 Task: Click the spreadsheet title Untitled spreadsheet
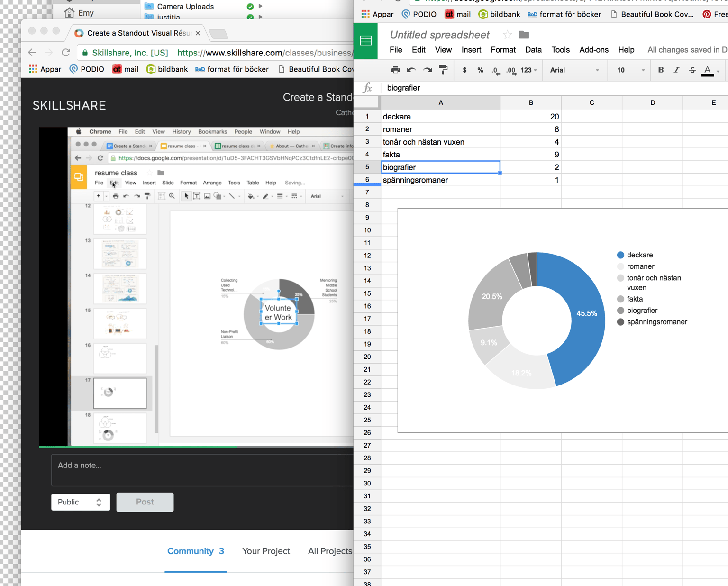click(439, 35)
